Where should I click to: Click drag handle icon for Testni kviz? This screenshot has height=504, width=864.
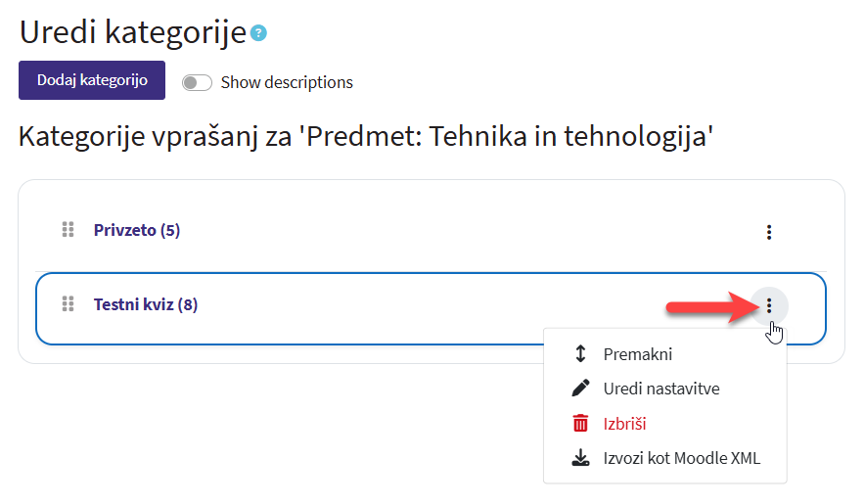point(68,304)
